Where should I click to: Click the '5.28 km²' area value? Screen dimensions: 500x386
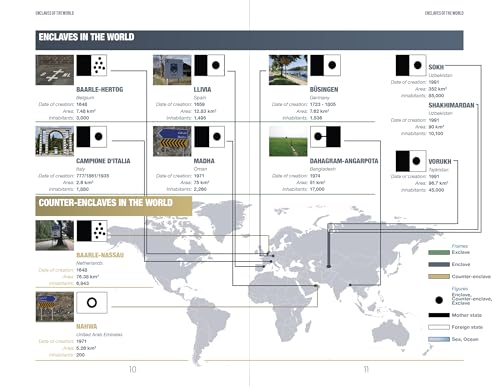point(86,348)
